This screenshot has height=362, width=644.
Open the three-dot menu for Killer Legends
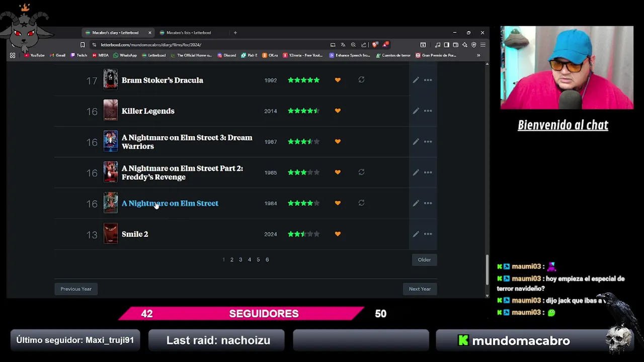(428, 111)
